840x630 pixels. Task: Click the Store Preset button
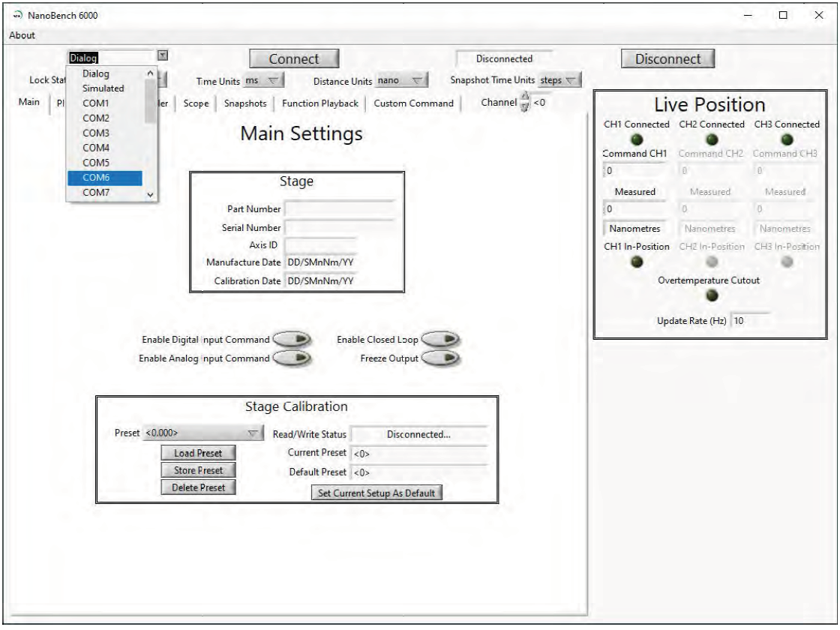198,470
